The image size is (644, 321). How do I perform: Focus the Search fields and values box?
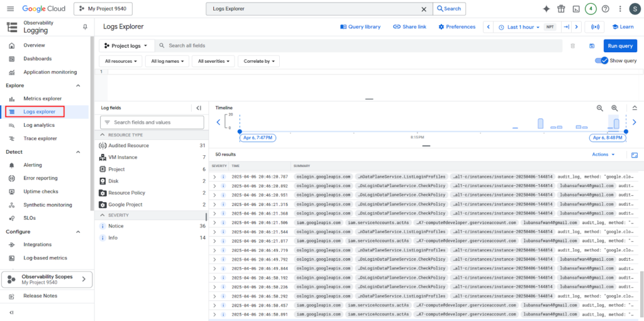152,122
